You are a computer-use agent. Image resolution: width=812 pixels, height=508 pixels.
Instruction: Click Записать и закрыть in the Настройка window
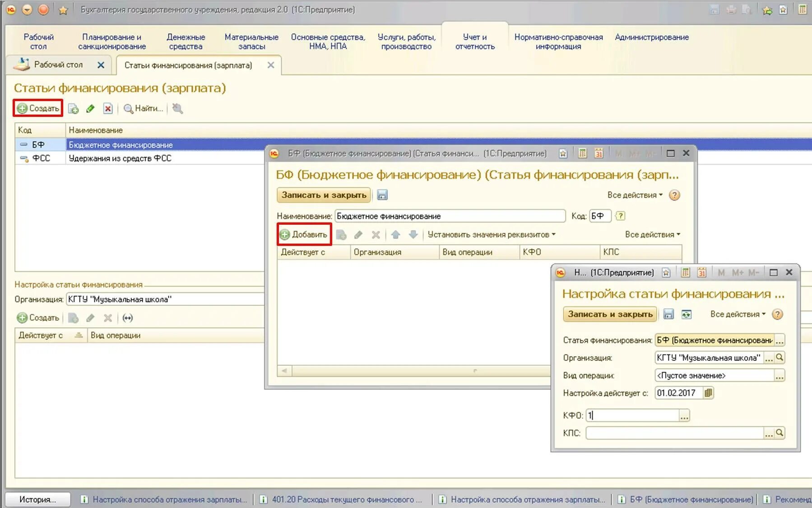pyautogui.click(x=610, y=314)
